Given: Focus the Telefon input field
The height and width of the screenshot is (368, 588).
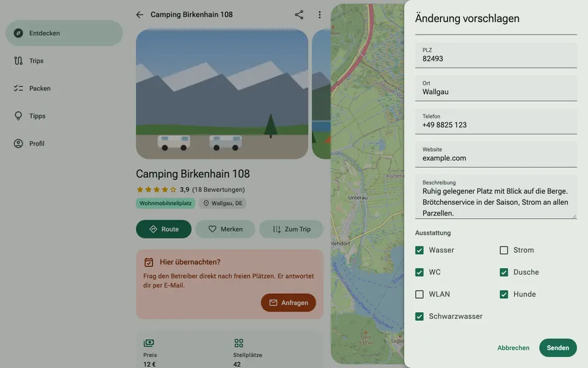Looking at the screenshot, I should tap(496, 121).
